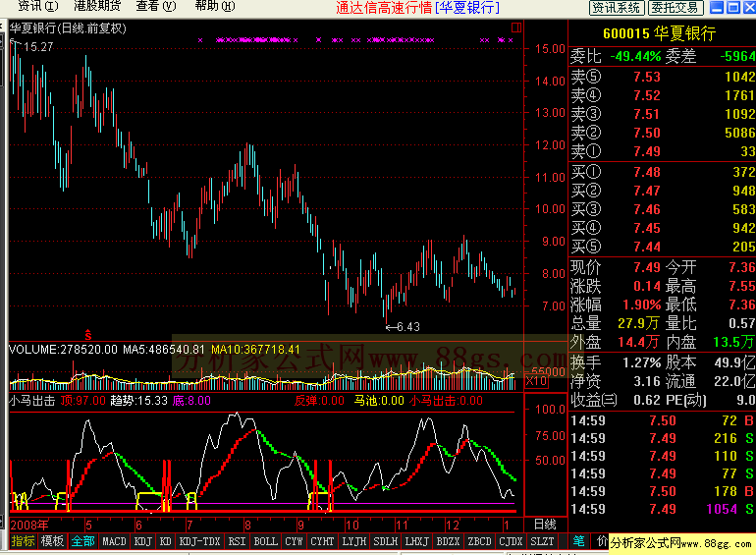Image resolution: width=756 pixels, height=555 pixels.
Task: Switch to the KDJ indicator tab
Action: point(142,541)
